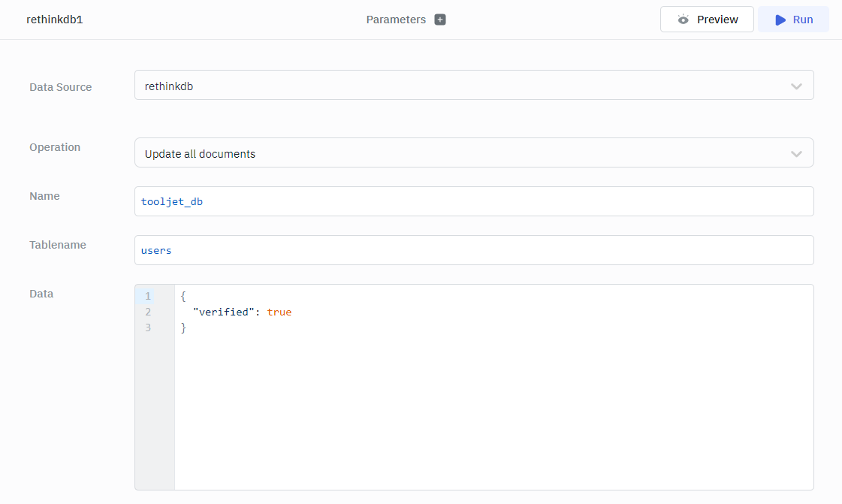
Task: Focus the Tablename field containing users
Action: 473,250
